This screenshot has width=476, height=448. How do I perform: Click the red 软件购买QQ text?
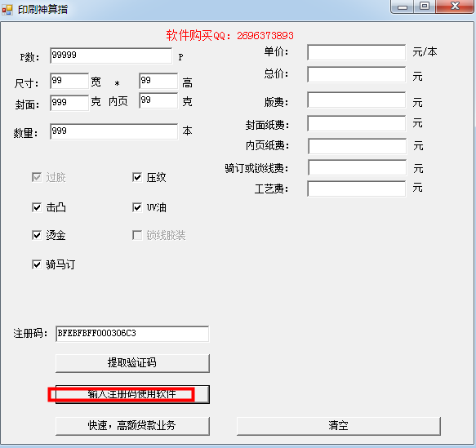point(229,35)
